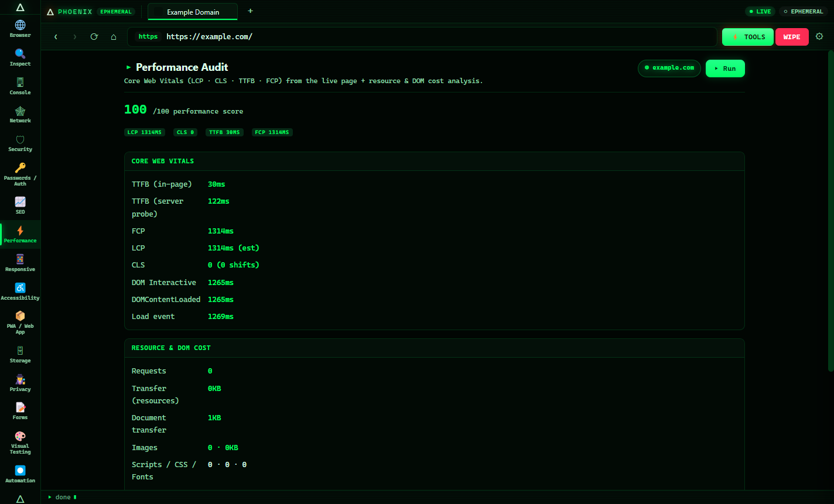Open the Console panel
This screenshot has width=834, height=504.
pyautogui.click(x=20, y=86)
